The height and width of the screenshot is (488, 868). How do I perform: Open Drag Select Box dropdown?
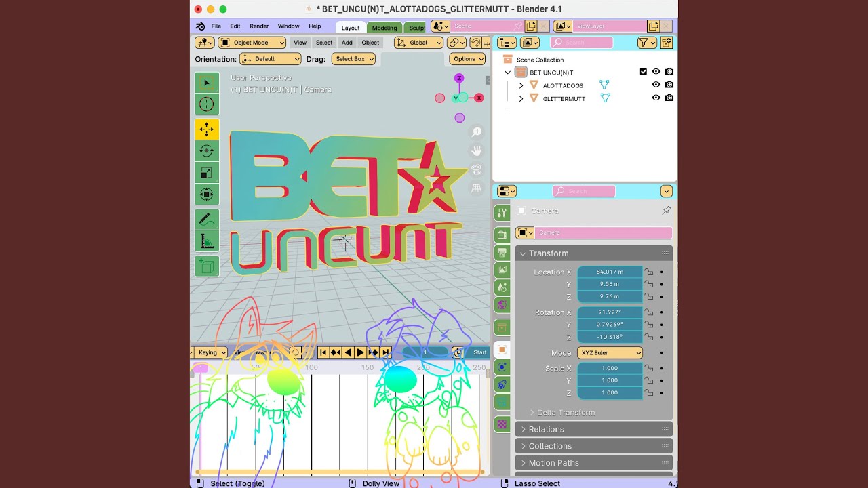[354, 59]
